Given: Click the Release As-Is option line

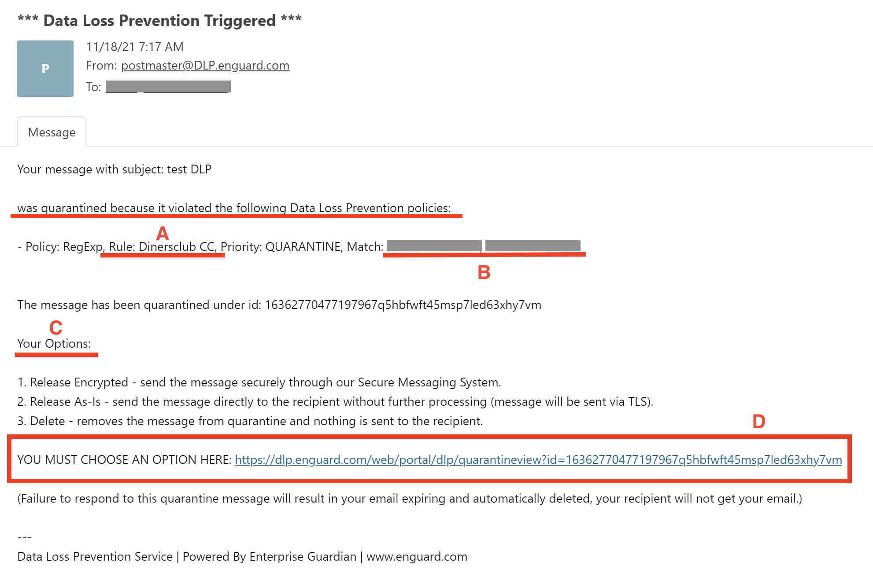Looking at the screenshot, I should click(x=335, y=401).
